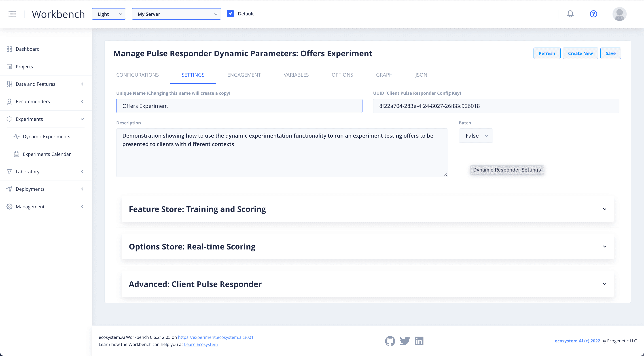This screenshot has width=644, height=356.
Task: Expand the Advanced Client Pulse Responder section
Action: pyautogui.click(x=605, y=284)
